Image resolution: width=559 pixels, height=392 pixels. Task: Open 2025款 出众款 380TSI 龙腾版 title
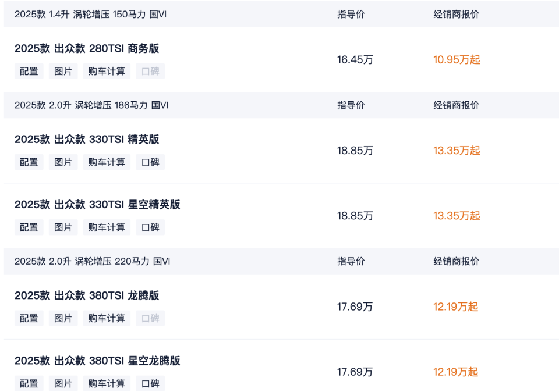[87, 295]
